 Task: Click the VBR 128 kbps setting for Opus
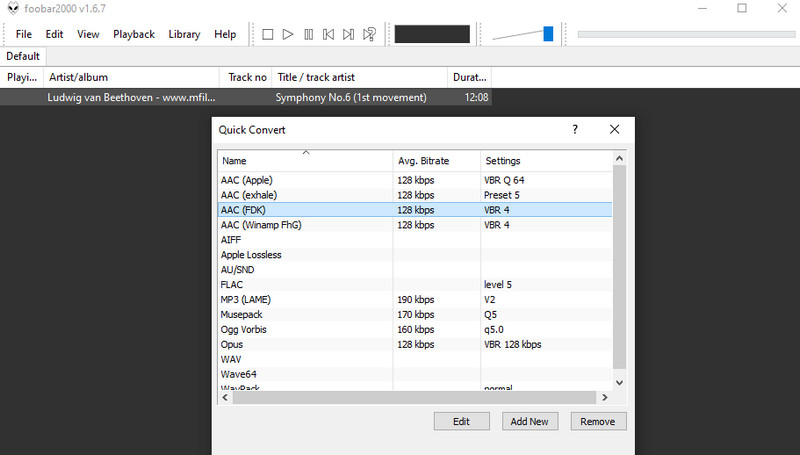coord(513,344)
